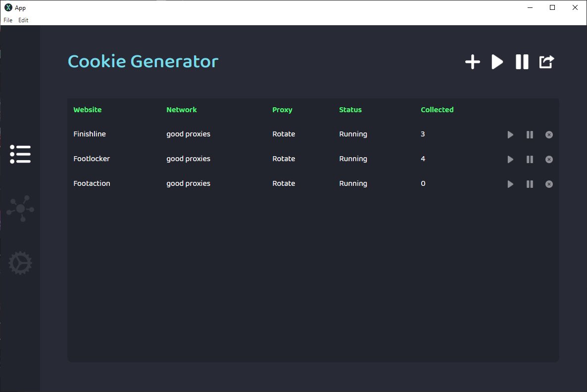Select the Footlocker website cell

(x=92, y=159)
